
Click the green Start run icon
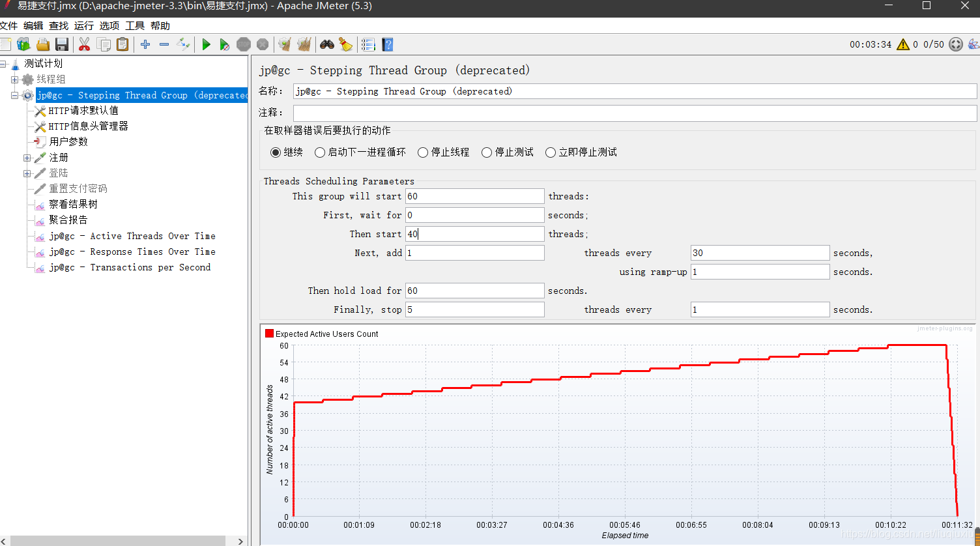[x=206, y=44]
